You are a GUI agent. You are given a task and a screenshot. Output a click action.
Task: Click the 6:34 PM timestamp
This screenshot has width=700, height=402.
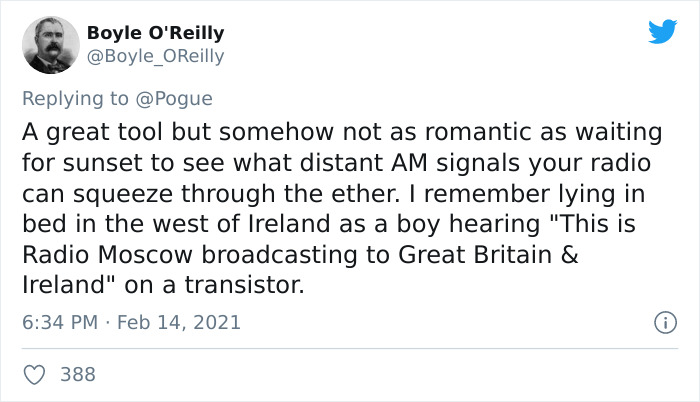(58, 323)
